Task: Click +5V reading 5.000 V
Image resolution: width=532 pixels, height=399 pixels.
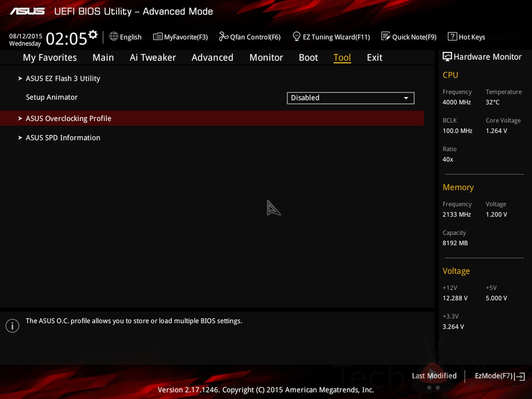Action: tap(496, 298)
